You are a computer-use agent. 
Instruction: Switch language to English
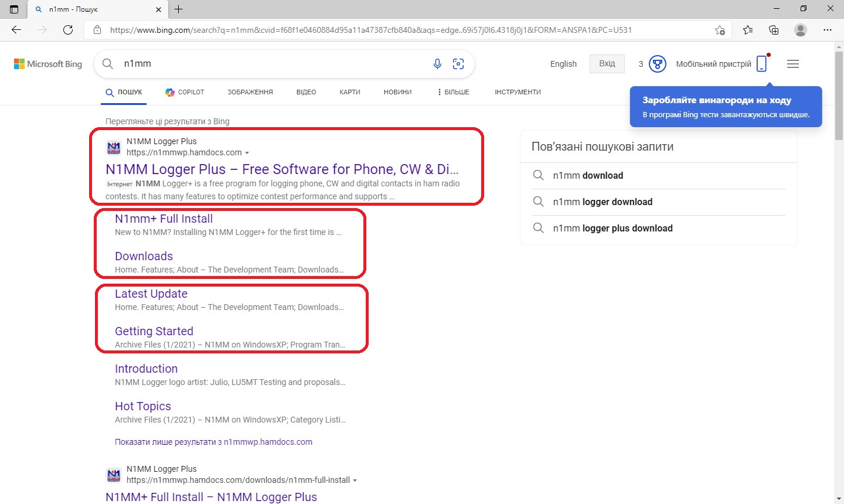pyautogui.click(x=563, y=64)
